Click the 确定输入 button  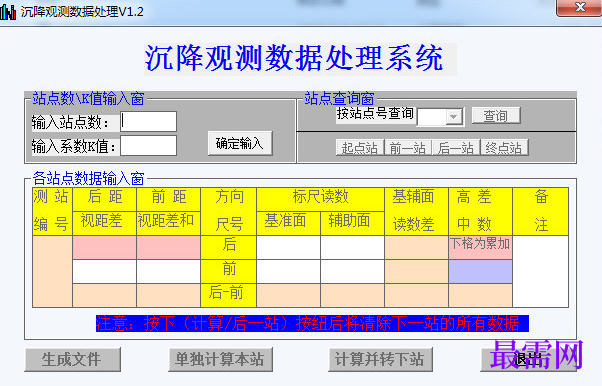[x=240, y=143]
